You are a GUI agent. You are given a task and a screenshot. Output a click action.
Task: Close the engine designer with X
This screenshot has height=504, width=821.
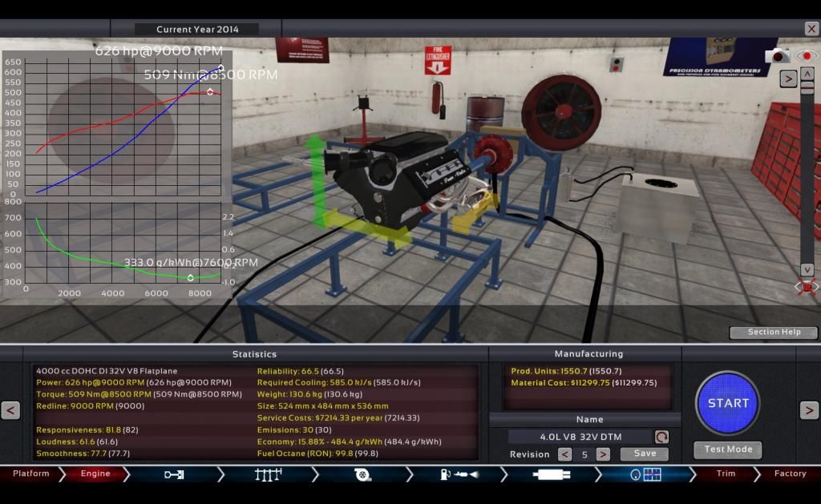click(x=811, y=29)
